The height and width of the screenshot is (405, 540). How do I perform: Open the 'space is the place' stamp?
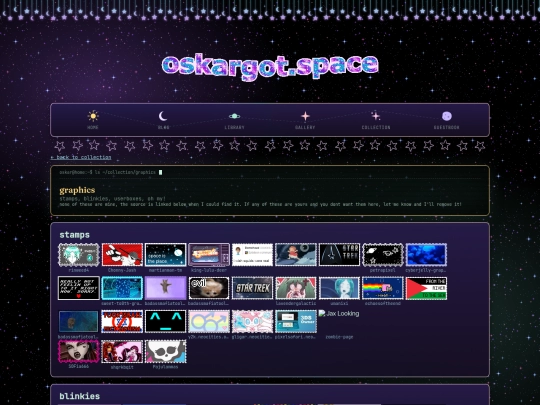(x=165, y=255)
